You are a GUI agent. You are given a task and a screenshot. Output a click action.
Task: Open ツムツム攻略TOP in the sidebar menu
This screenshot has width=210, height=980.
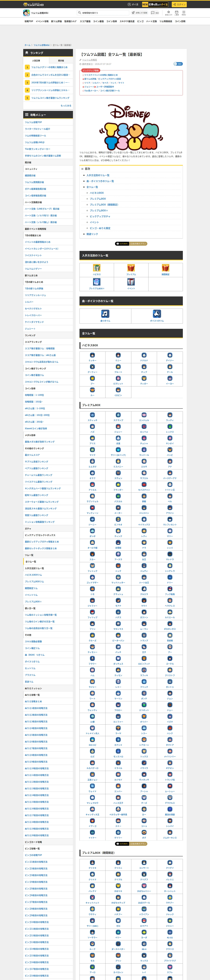(x=34, y=122)
